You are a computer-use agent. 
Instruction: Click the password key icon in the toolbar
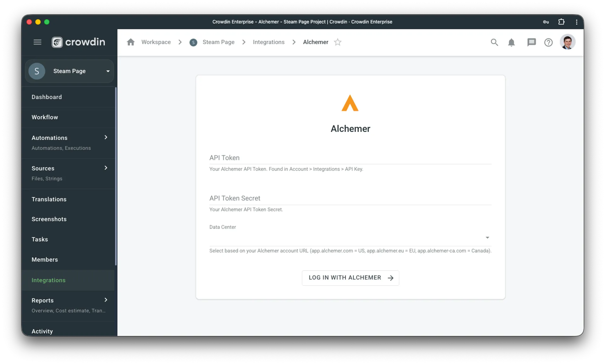(546, 22)
